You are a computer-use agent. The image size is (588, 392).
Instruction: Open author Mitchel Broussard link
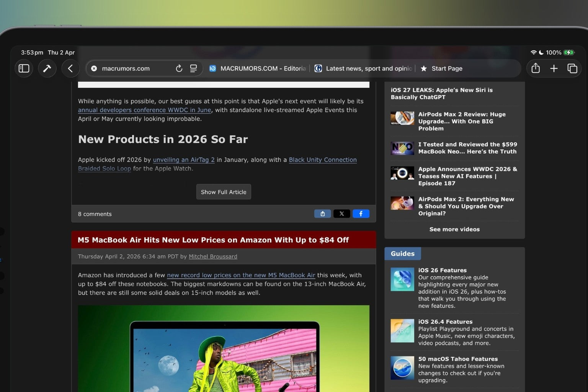coord(213,256)
